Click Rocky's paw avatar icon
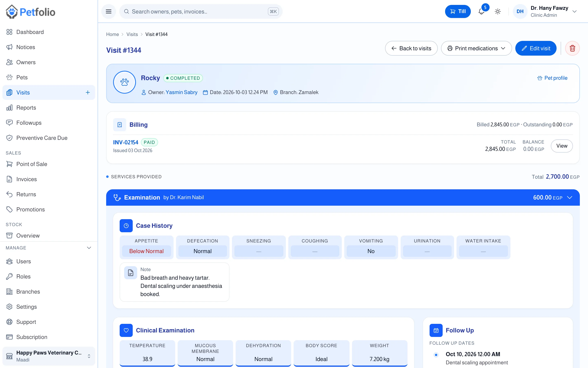The image size is (588, 368). coord(124,82)
